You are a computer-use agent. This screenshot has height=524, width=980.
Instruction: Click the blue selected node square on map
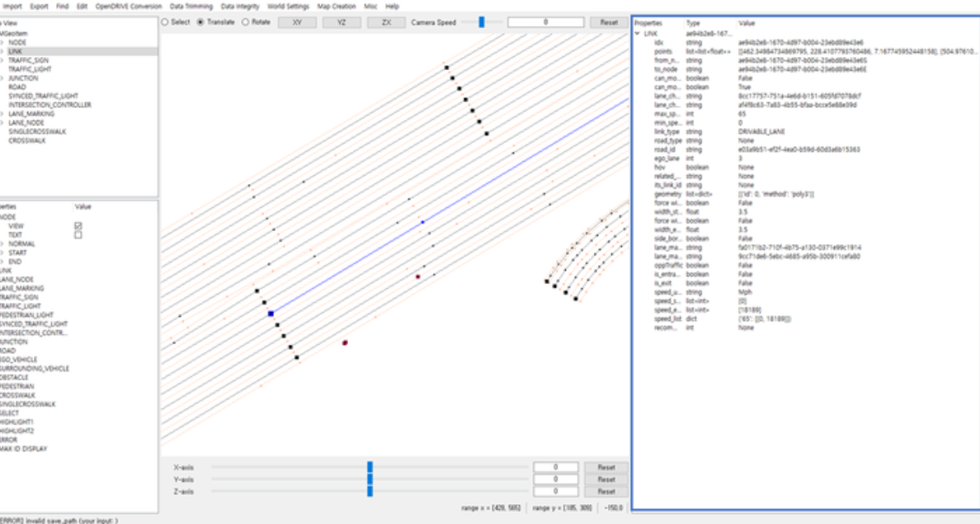coord(271,314)
